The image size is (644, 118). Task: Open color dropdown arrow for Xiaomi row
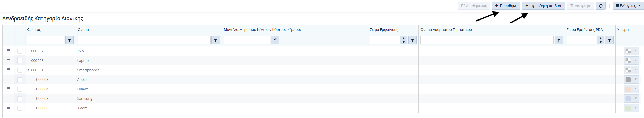pos(636,108)
